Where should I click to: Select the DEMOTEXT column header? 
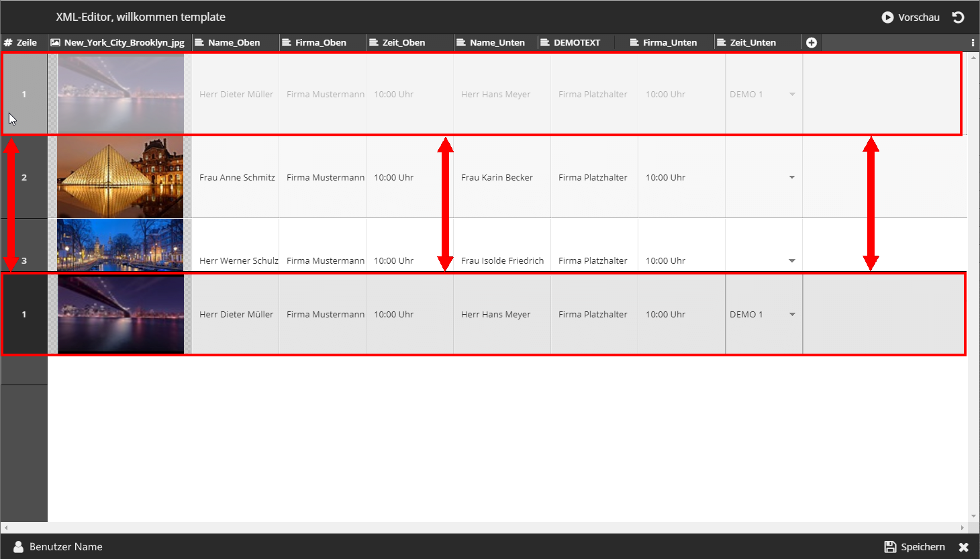(576, 42)
